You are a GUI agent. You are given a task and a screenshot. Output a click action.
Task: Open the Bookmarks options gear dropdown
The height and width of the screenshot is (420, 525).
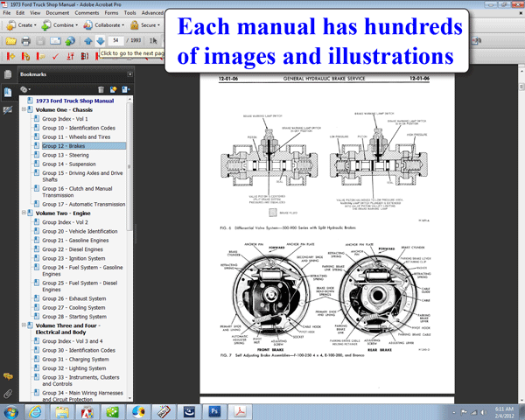pyautogui.click(x=25, y=89)
